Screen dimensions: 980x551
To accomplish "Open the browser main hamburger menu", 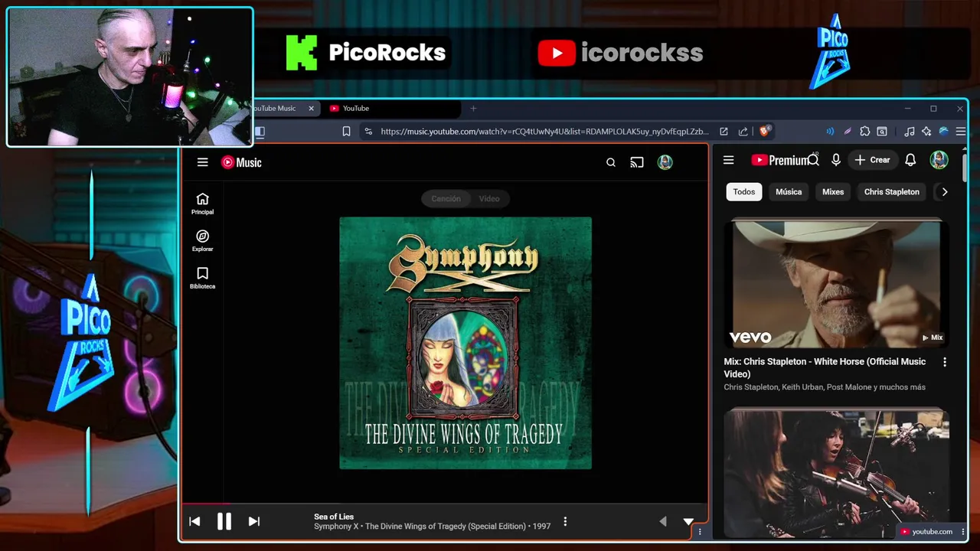I will click(961, 132).
